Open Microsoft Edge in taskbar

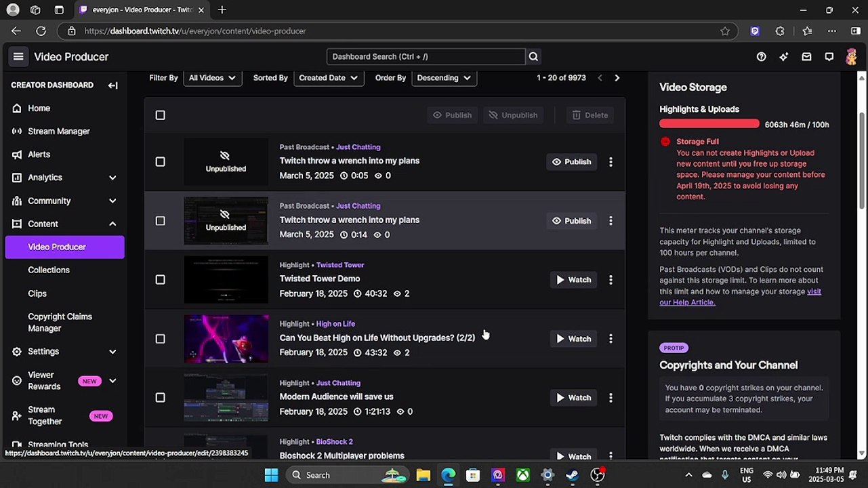(448, 475)
